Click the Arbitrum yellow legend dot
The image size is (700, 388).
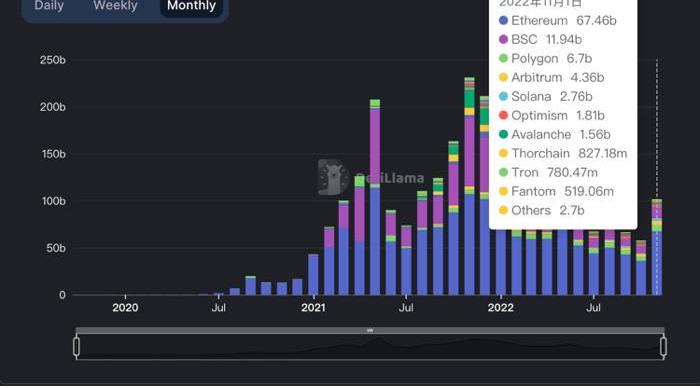coord(503,77)
